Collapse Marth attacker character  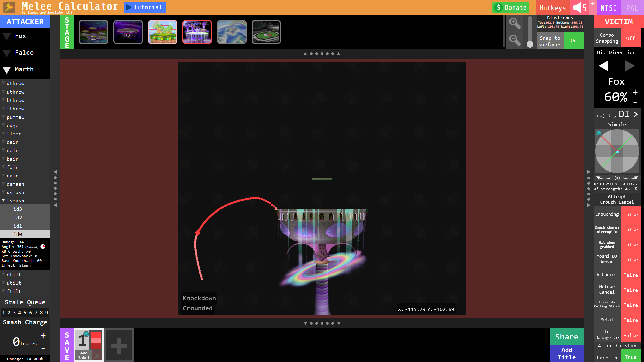7,70
